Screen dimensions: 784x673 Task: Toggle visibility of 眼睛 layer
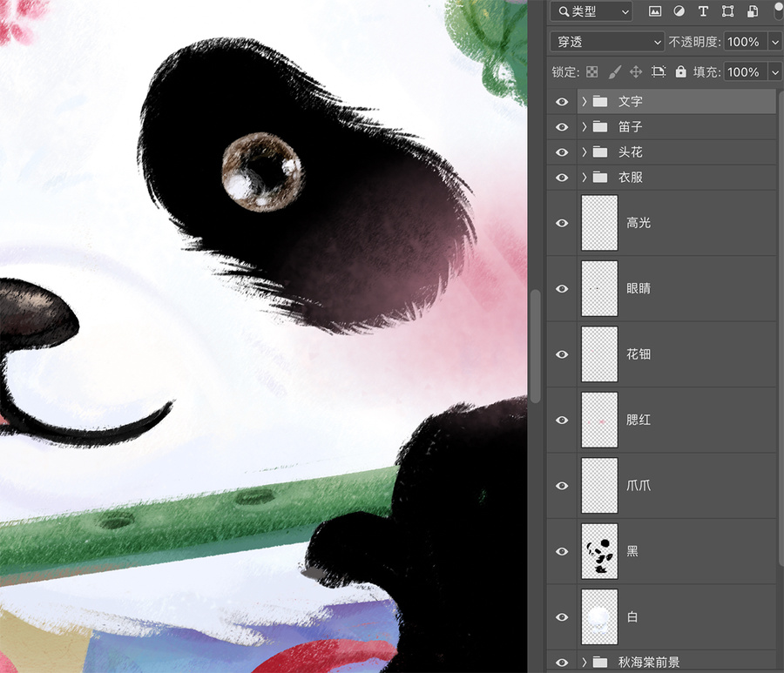562,289
